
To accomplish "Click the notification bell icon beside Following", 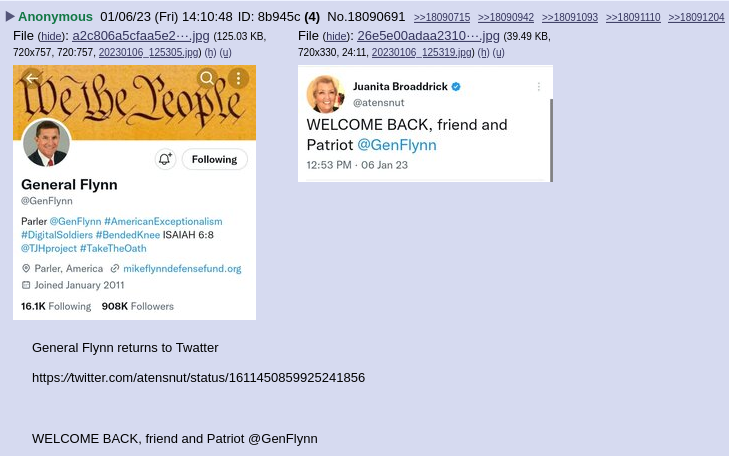I will tap(165, 159).
